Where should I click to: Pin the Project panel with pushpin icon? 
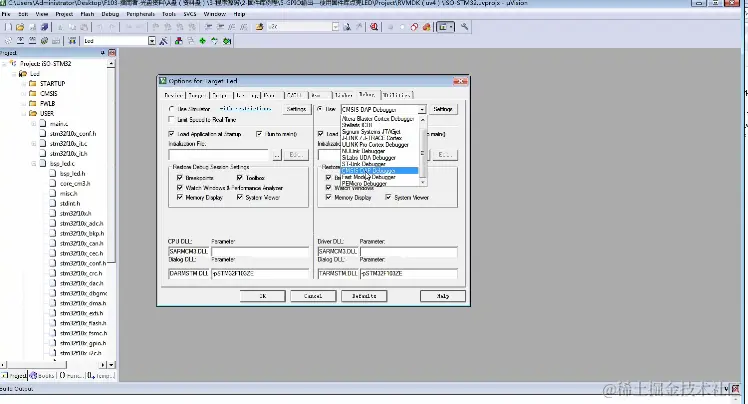pos(103,53)
